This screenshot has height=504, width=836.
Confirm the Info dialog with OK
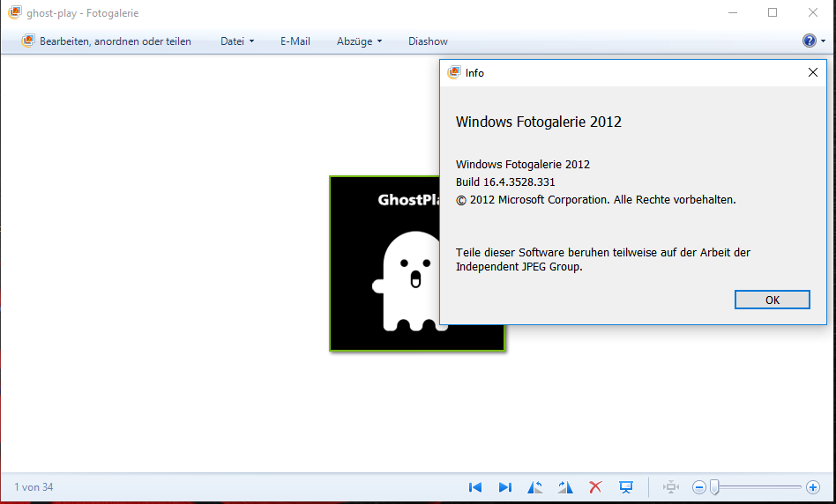pyautogui.click(x=772, y=300)
